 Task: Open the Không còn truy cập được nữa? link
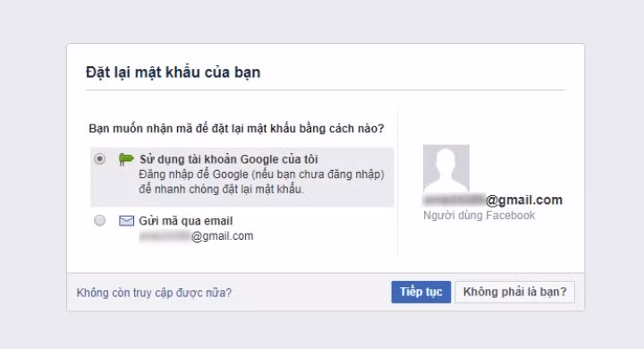coord(154,293)
